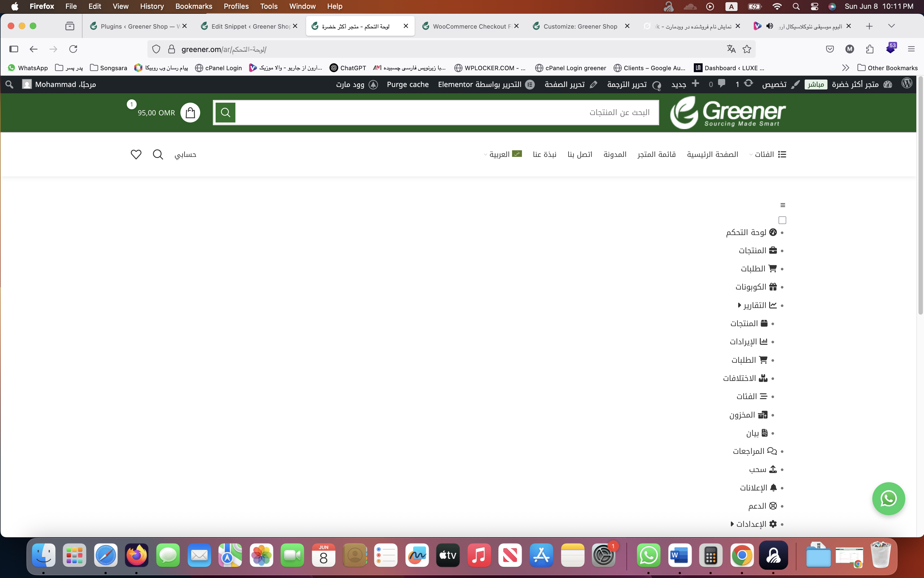This screenshot has height=578, width=924.
Task: Open the wishlist heart icon
Action: point(136,154)
